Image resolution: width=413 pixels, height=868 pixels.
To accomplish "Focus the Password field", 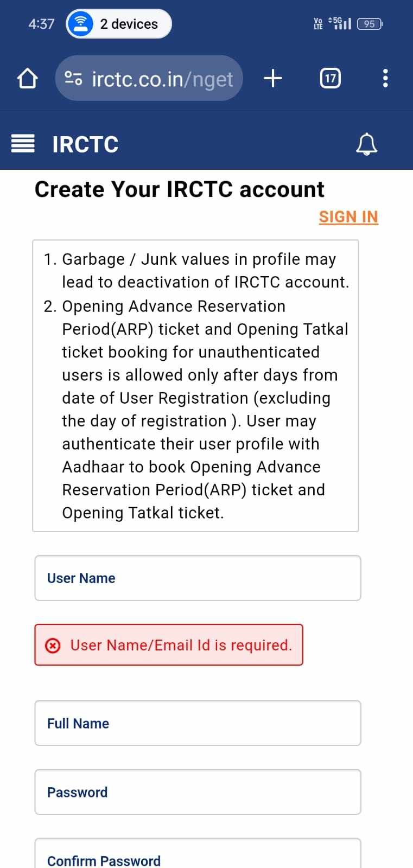I will 198,792.
